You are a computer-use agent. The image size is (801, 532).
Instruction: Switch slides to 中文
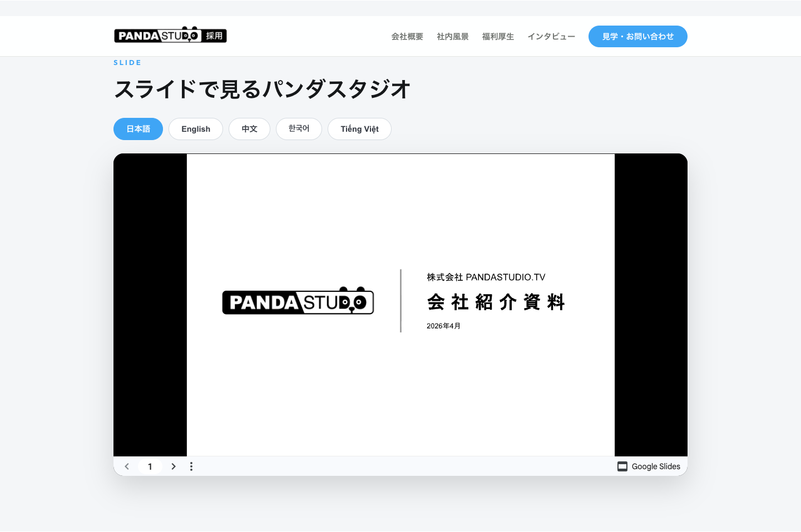pyautogui.click(x=249, y=129)
